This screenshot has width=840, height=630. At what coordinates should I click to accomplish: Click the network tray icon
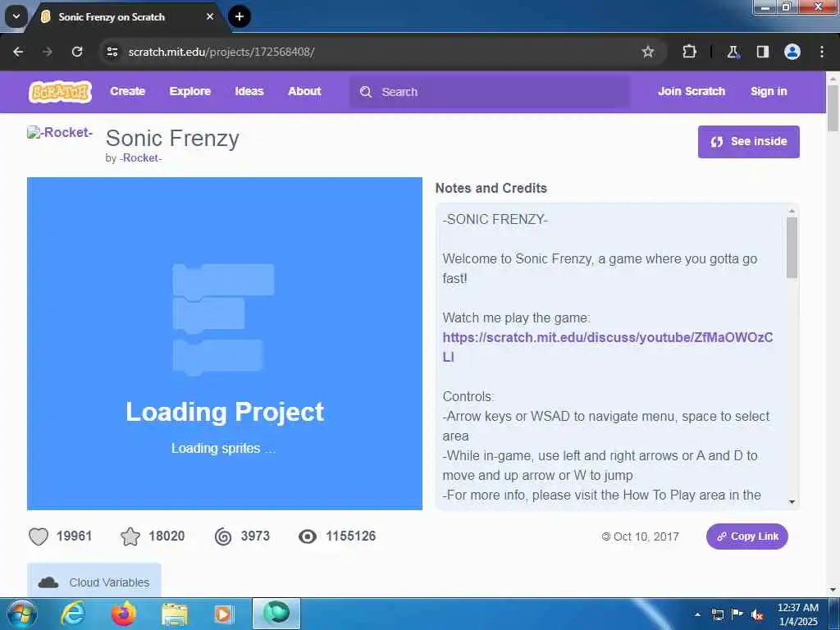pos(717,614)
